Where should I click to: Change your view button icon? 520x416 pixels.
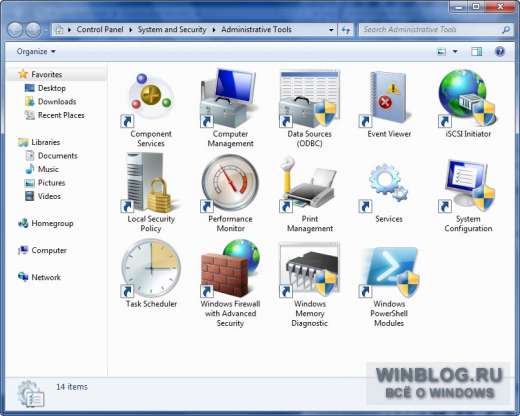tap(441, 52)
